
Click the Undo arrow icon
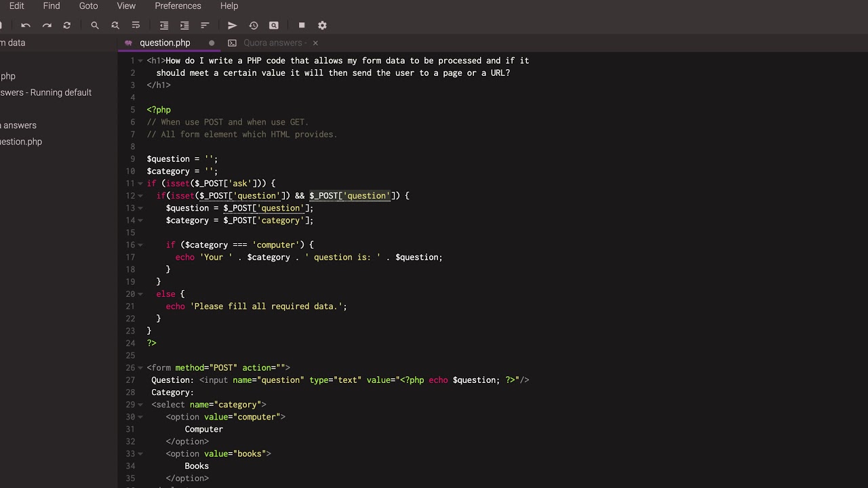pyautogui.click(x=26, y=25)
